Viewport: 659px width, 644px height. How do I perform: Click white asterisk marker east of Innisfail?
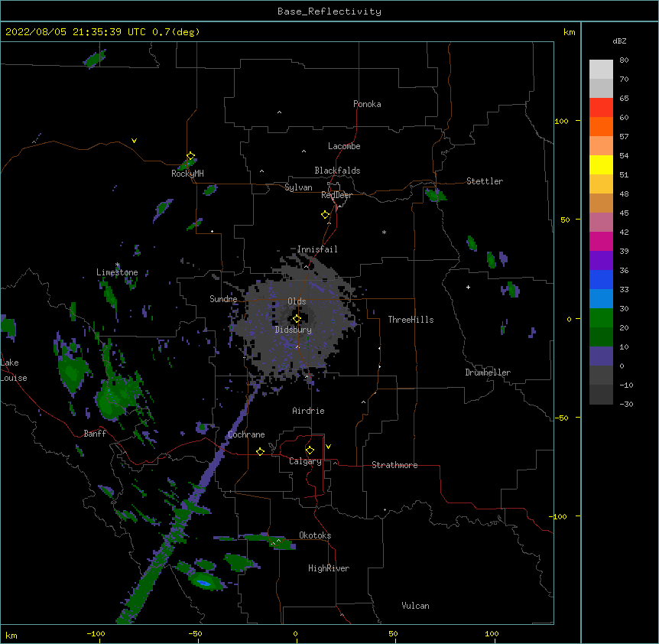pos(384,232)
